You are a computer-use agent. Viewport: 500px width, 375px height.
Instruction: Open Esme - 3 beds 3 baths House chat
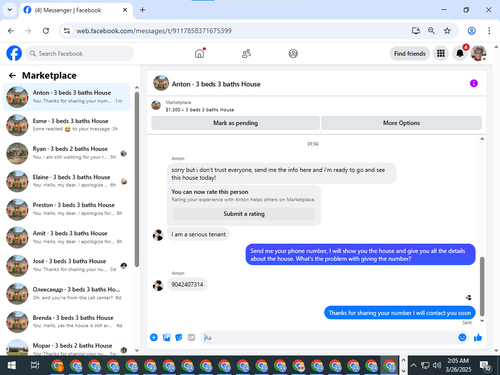point(67,125)
